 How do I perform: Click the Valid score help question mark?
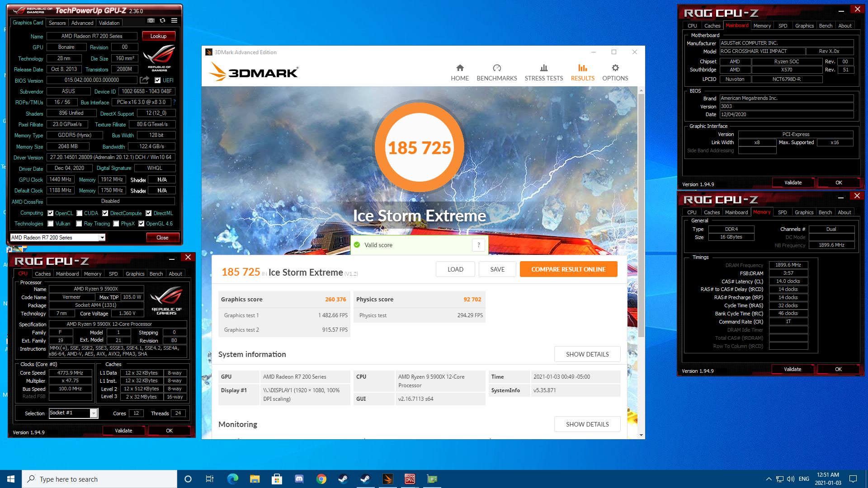point(479,245)
